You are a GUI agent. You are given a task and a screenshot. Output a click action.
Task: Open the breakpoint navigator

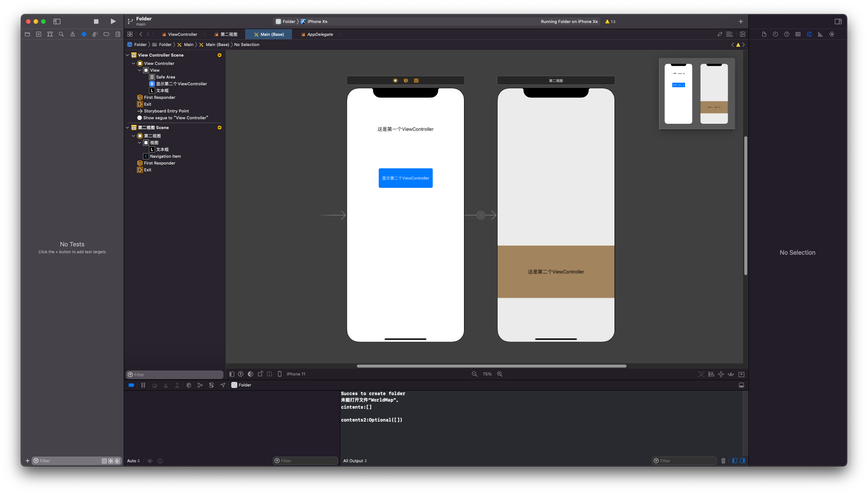(x=106, y=34)
